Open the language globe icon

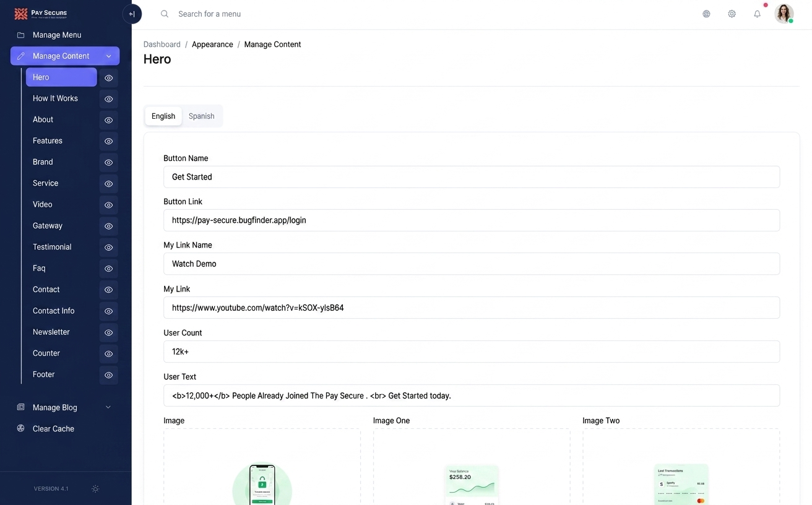tap(706, 14)
